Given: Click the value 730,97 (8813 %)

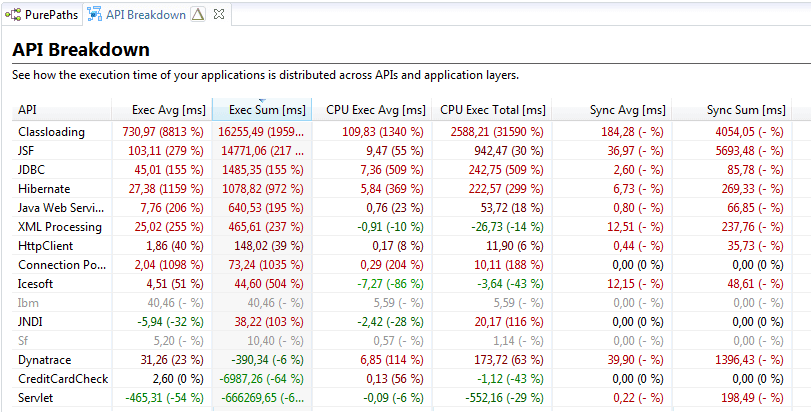Looking at the screenshot, I should click(x=163, y=132).
